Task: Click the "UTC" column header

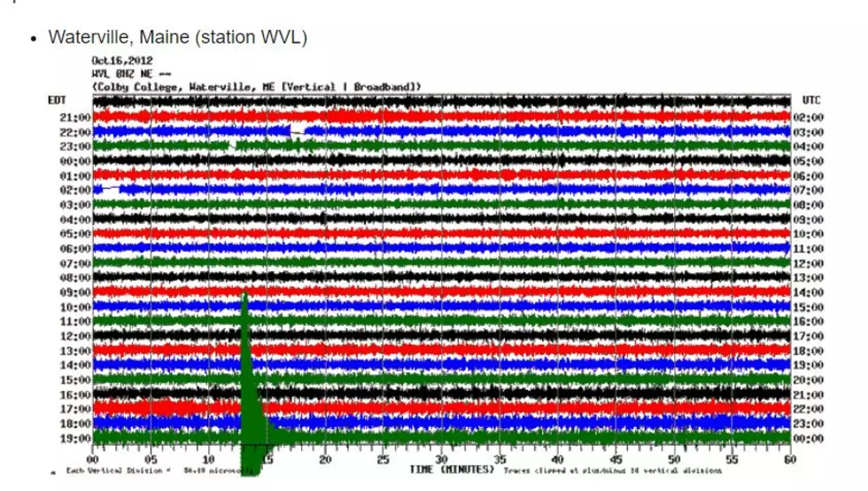Action: coord(811,100)
